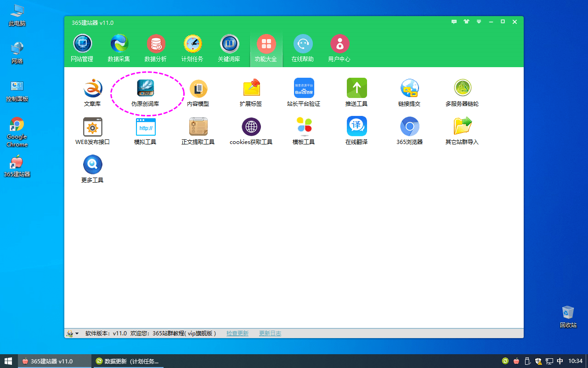This screenshot has width=588, height=368.
Task: Open the WEB发布接口 tool
Action: [x=92, y=131]
